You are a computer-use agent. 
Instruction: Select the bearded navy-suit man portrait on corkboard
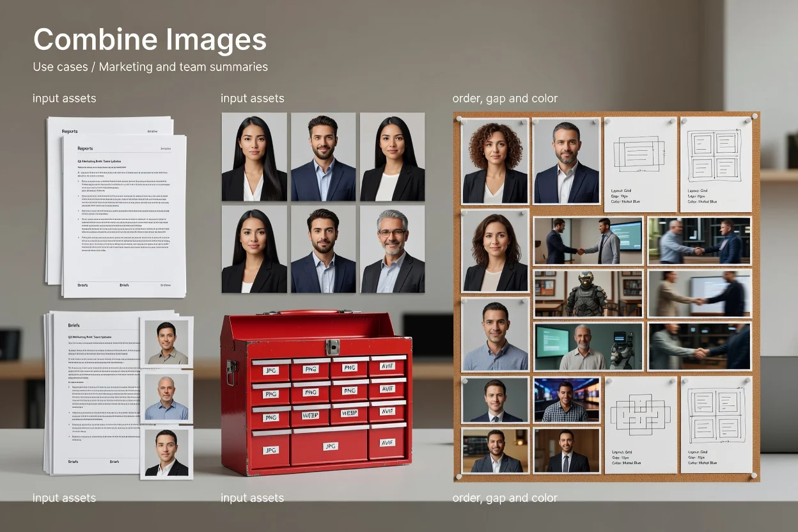point(567,162)
